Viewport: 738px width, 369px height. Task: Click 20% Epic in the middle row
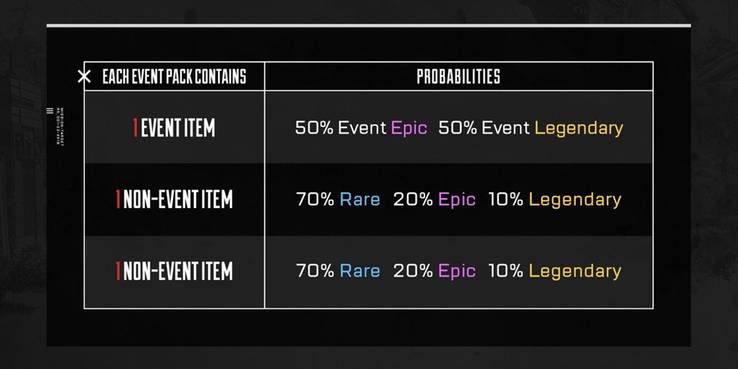coord(434,200)
